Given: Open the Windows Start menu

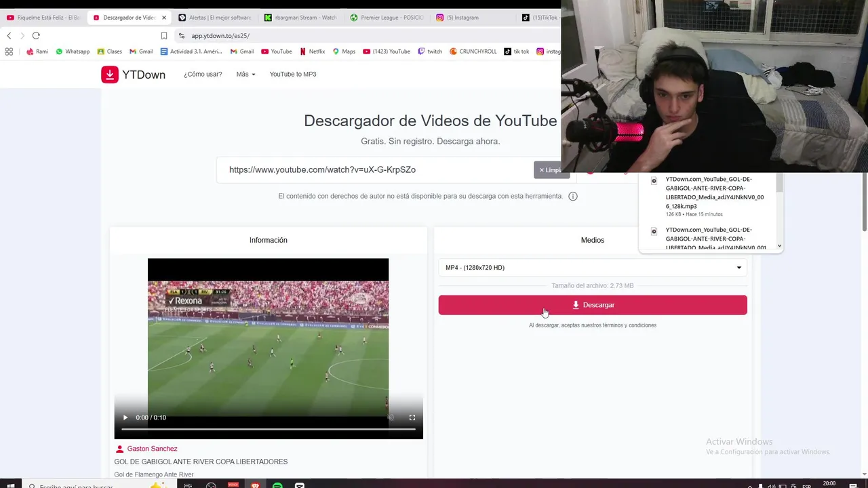Looking at the screenshot, I should (9, 485).
